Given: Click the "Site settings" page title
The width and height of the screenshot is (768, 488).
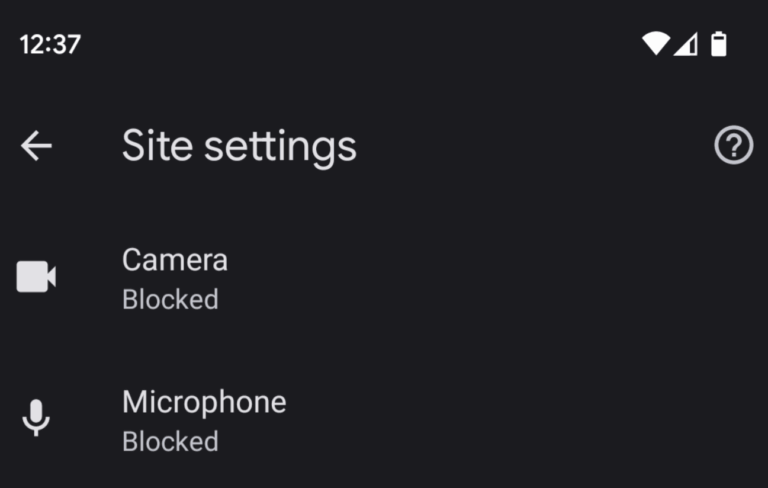Looking at the screenshot, I should click(239, 146).
